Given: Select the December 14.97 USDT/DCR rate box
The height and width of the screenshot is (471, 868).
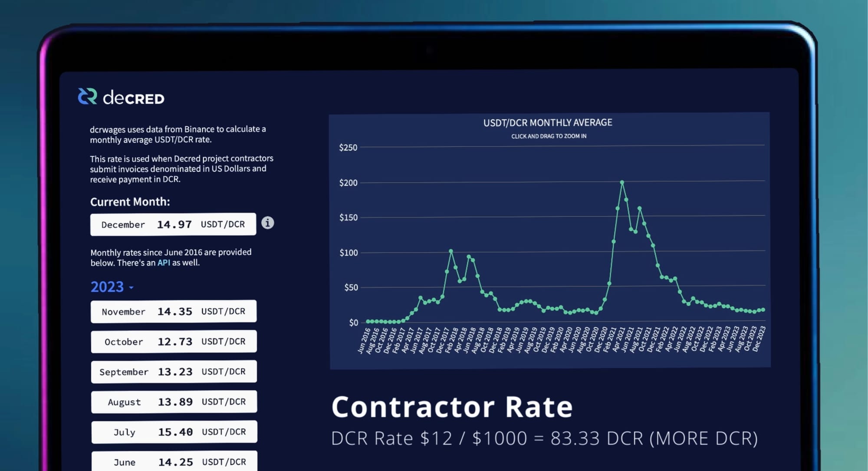Looking at the screenshot, I should (173, 224).
